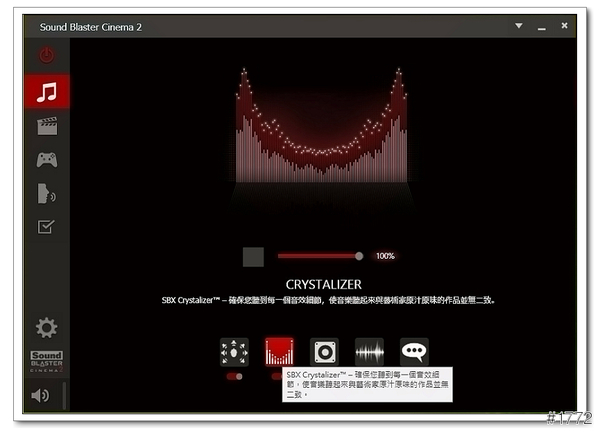The height and width of the screenshot is (435, 600).
Task: Click the Crystalizer spectrum visualization
Action: point(321,125)
